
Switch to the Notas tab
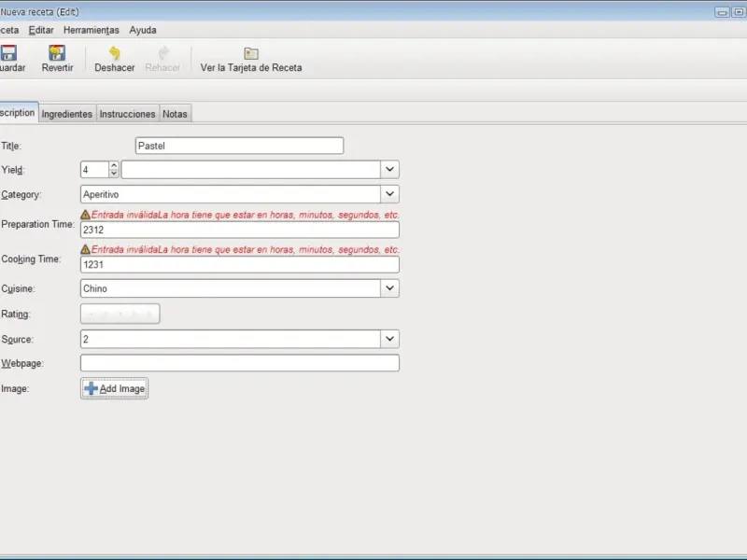(x=175, y=114)
